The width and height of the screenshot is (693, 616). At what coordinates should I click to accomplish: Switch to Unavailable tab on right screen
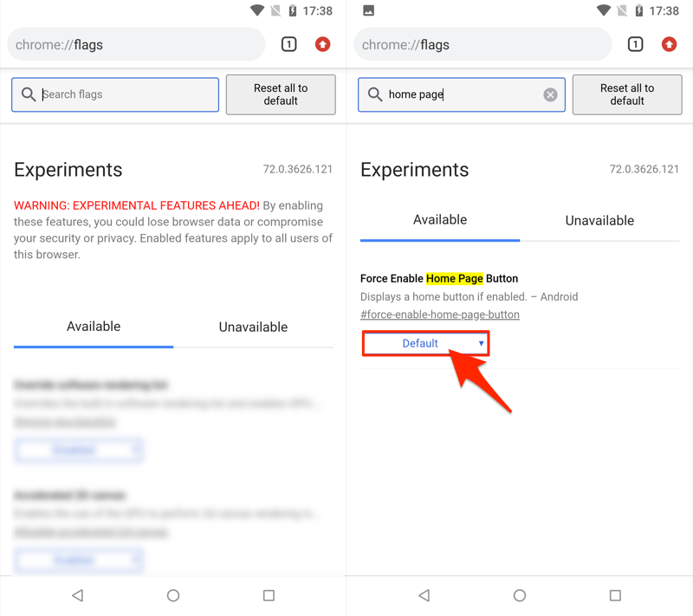click(x=599, y=221)
